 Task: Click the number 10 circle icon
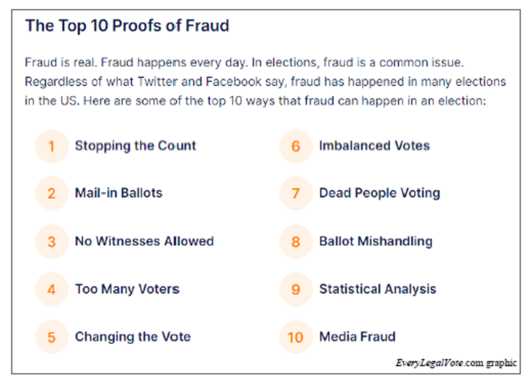point(296,337)
